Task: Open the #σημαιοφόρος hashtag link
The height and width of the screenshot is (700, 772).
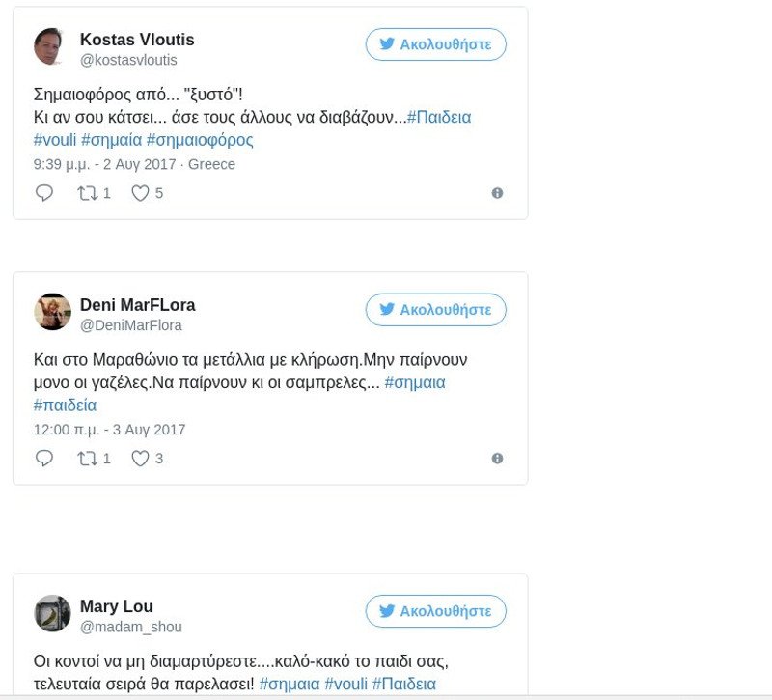Action: coord(200,140)
